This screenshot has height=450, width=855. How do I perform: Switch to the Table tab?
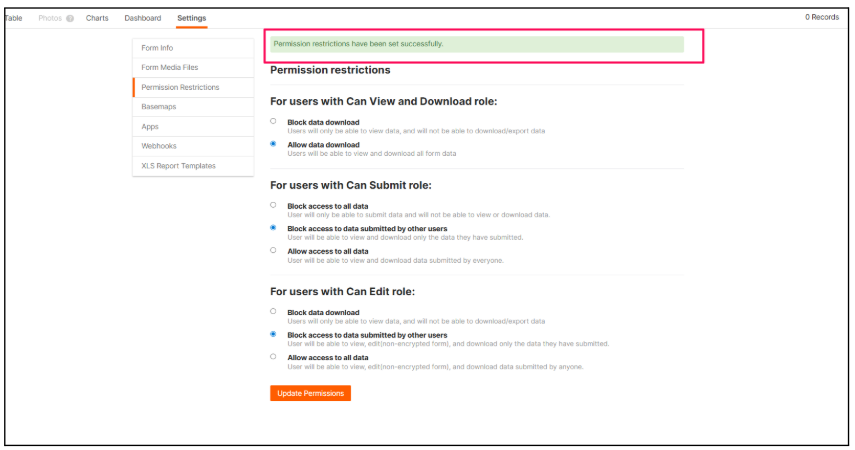[x=13, y=18]
